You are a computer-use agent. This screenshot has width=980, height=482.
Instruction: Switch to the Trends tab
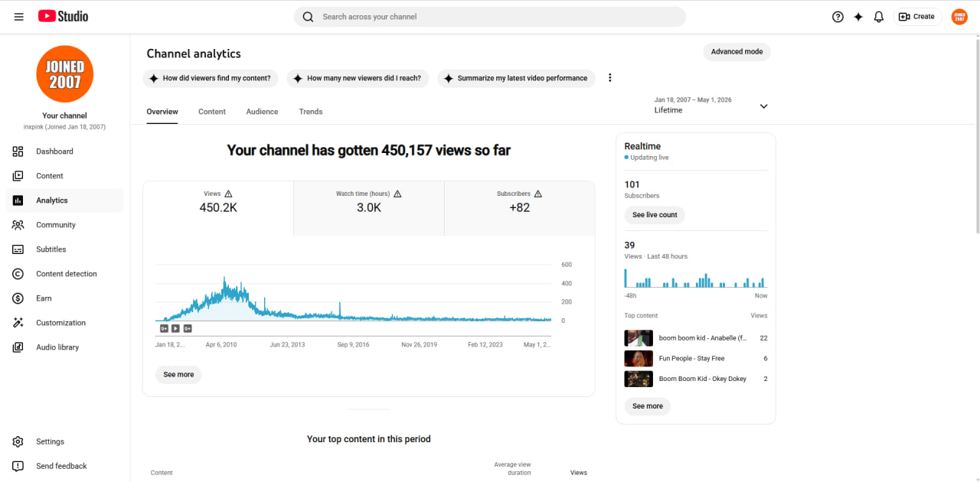[311, 112]
